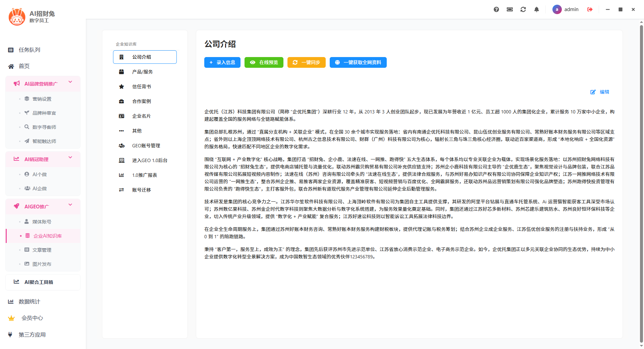
Task: Collapse the AIGEO推广 section
Action: point(70,204)
